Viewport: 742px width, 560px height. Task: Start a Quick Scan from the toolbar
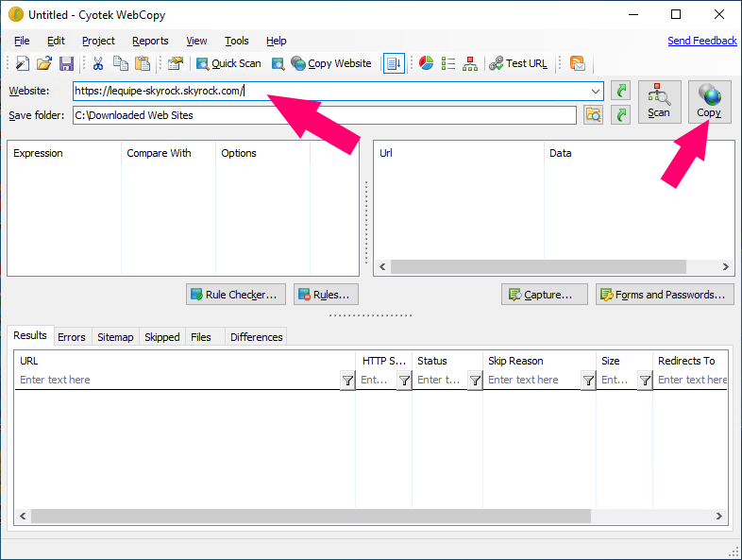(x=228, y=63)
